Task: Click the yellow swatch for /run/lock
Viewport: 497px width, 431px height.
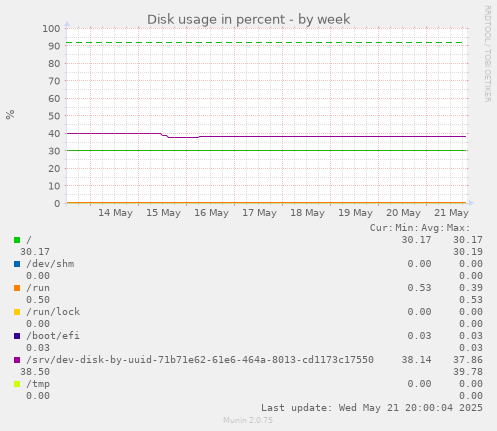Action: [x=17, y=312]
